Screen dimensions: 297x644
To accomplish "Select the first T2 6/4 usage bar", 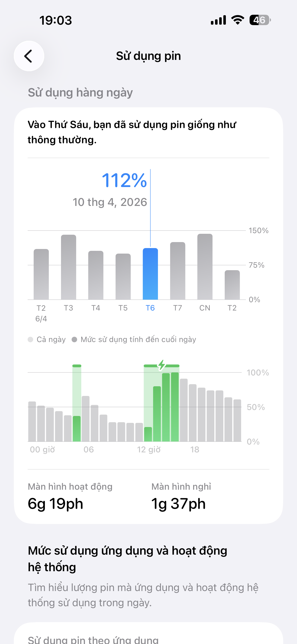I will click(41, 274).
